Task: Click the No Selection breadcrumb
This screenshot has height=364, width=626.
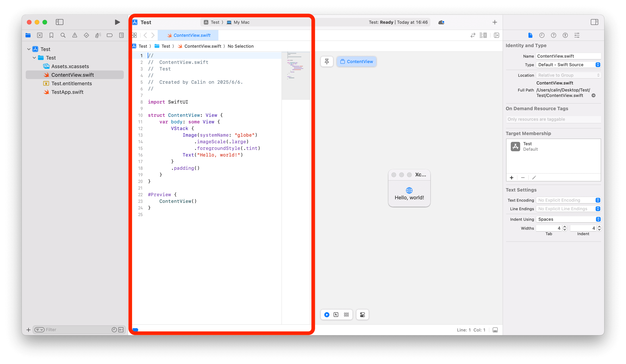Action: (x=241, y=46)
